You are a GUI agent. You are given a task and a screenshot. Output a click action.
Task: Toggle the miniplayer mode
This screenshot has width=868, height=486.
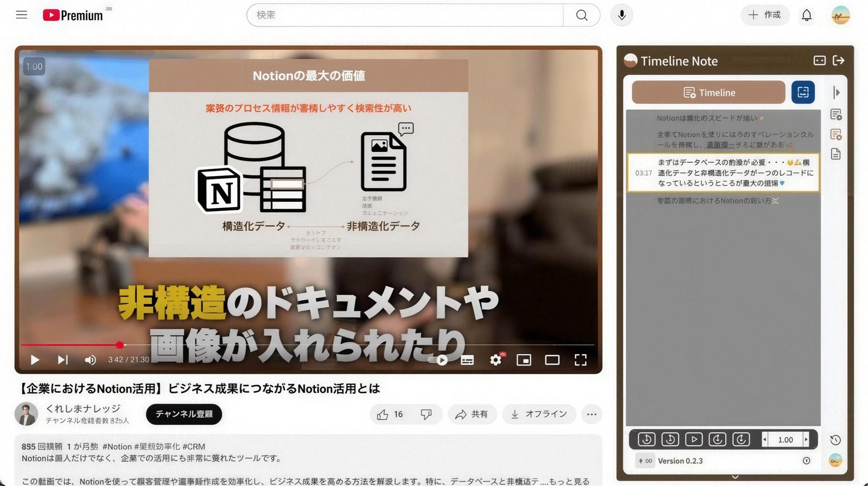click(x=524, y=360)
